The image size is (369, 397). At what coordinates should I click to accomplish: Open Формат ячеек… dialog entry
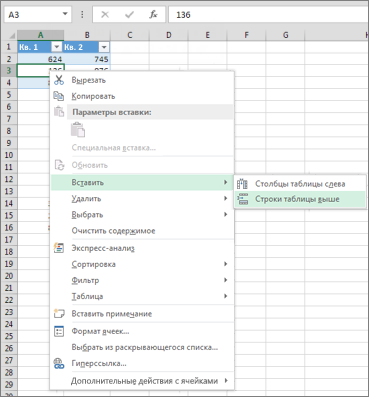142,331
